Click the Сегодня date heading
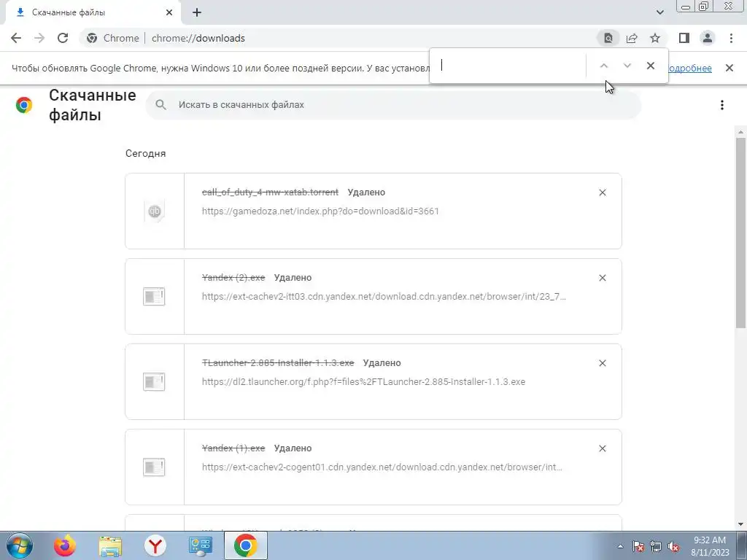Viewport: 747px width, 560px height. point(146,153)
